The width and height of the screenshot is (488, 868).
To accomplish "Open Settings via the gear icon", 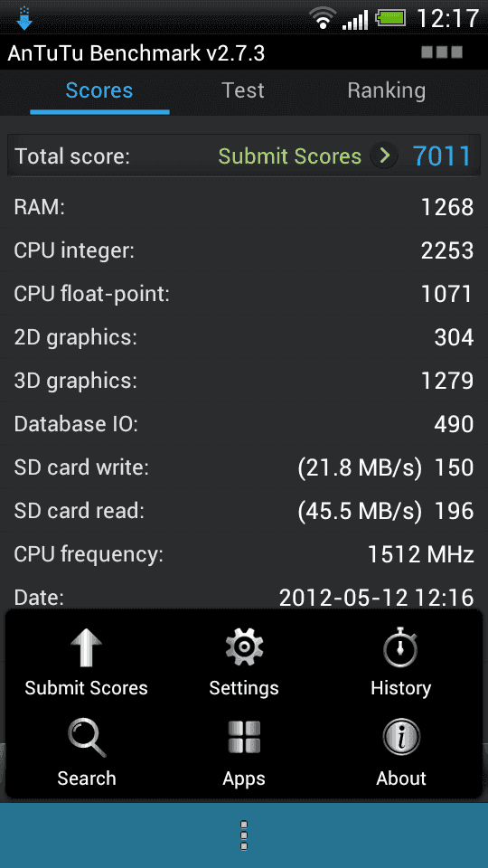I will 244,647.
